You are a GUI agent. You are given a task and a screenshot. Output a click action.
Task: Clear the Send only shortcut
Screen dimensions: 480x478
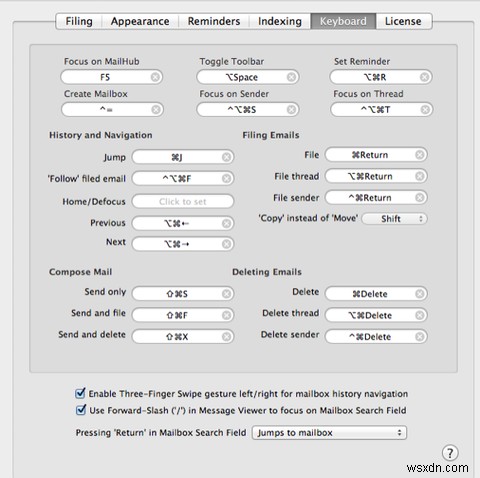[226, 294]
